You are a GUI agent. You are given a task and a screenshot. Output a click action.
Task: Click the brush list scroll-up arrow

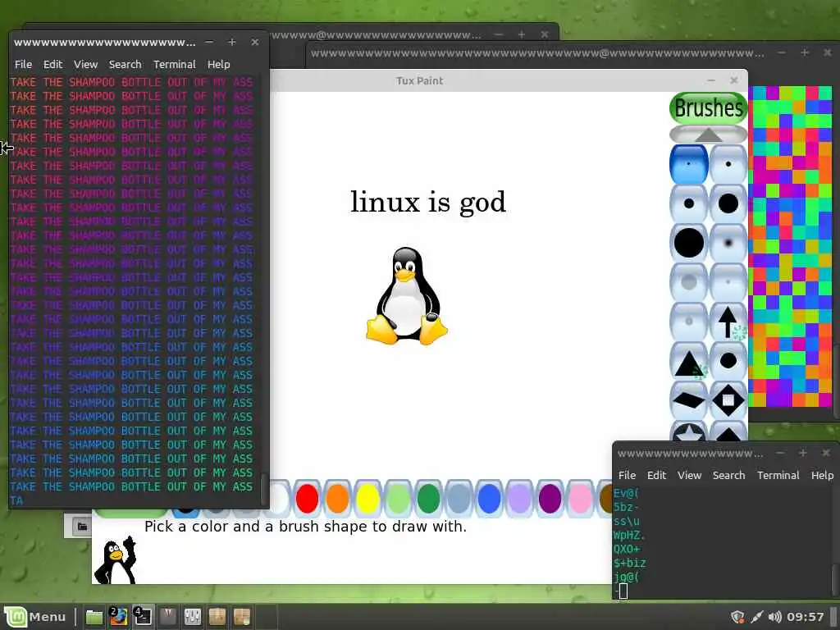(708, 135)
